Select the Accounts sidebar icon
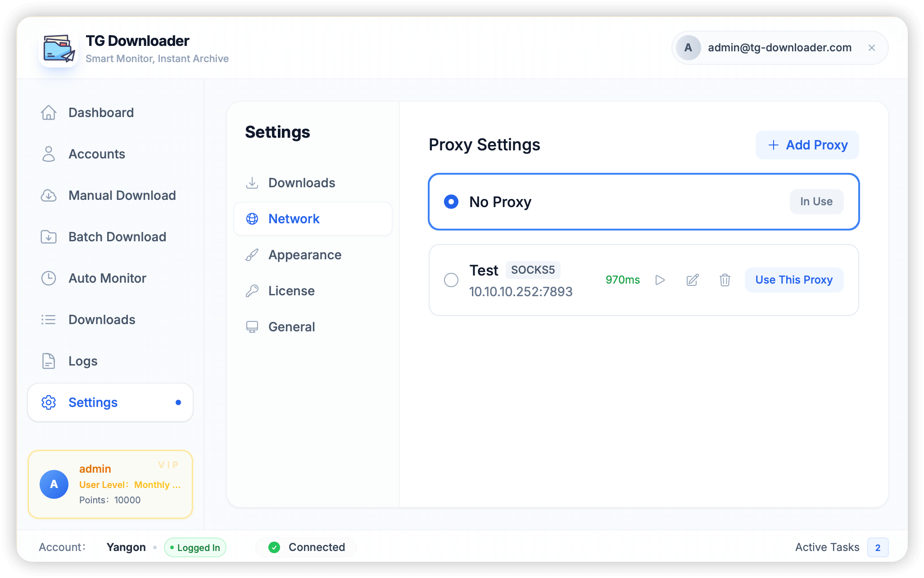 click(x=49, y=154)
